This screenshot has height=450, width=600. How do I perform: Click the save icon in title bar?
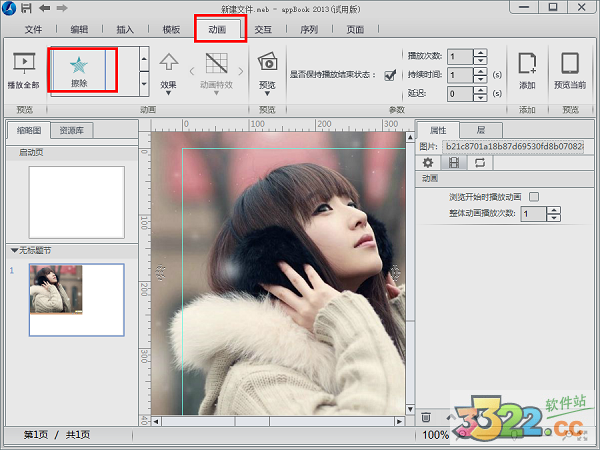point(26,8)
